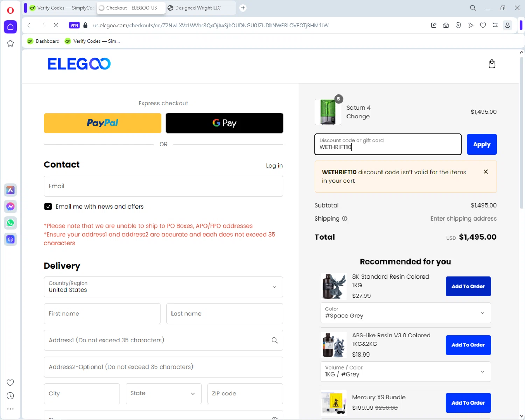Click the Log in link

pos(274,166)
